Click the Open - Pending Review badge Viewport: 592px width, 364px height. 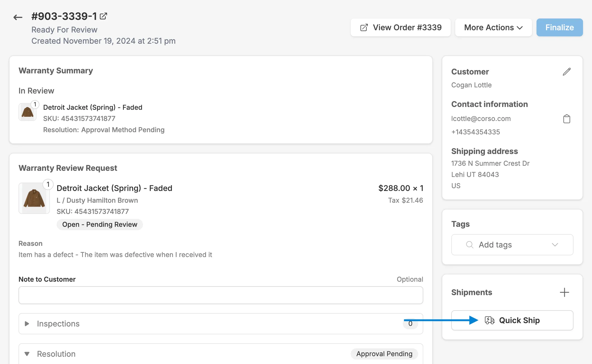click(100, 225)
